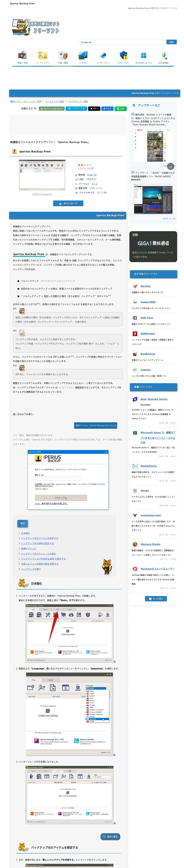184x868 pixels.
Task: Enlarge the Japanese interface screenshot image
Action: (70, 795)
